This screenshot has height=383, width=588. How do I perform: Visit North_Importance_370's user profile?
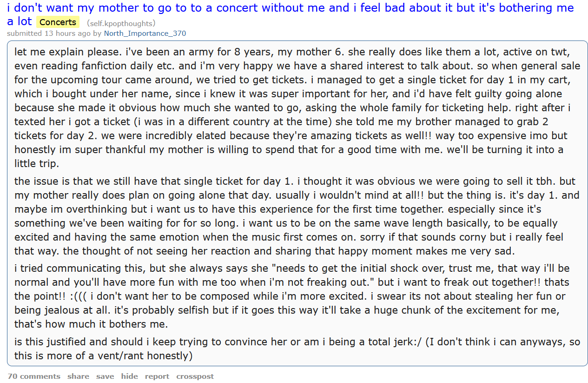click(145, 34)
